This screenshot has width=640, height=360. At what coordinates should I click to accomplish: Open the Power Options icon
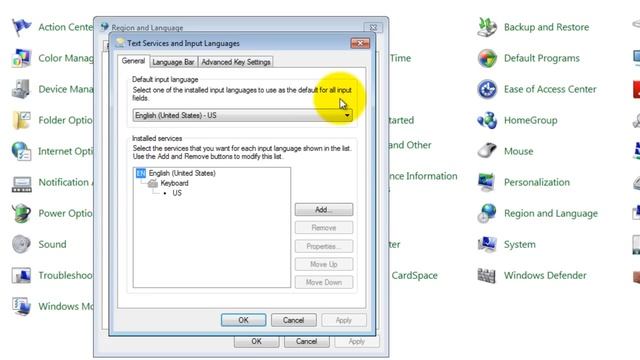click(21, 213)
